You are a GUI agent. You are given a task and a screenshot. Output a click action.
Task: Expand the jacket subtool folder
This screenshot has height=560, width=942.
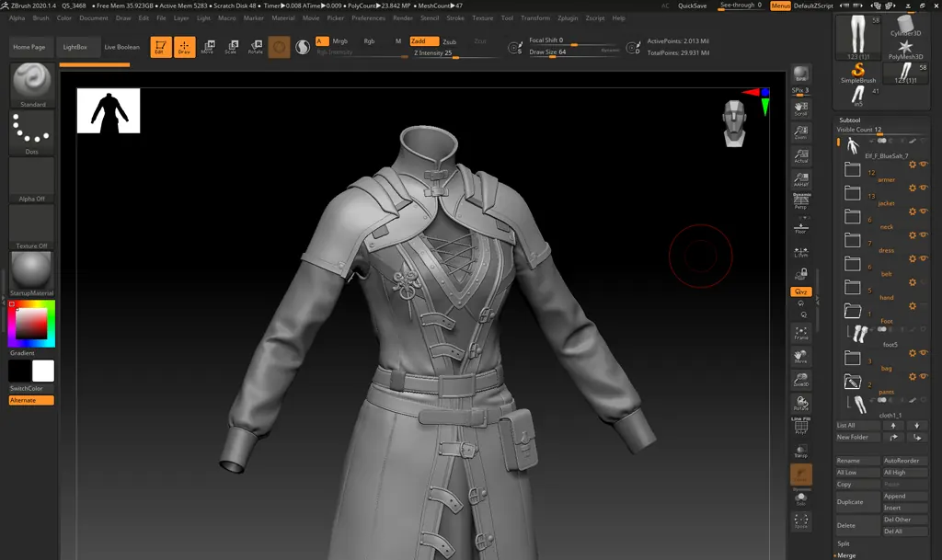tap(853, 193)
